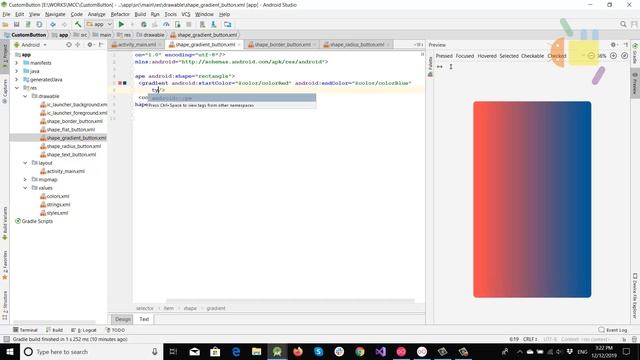
Task: Expand the java folder
Action: 17,71
